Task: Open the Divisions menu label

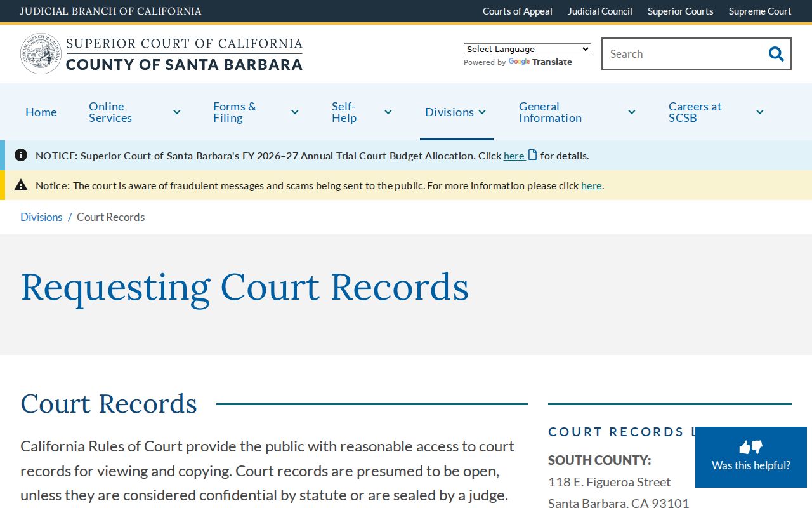Action: pos(449,112)
